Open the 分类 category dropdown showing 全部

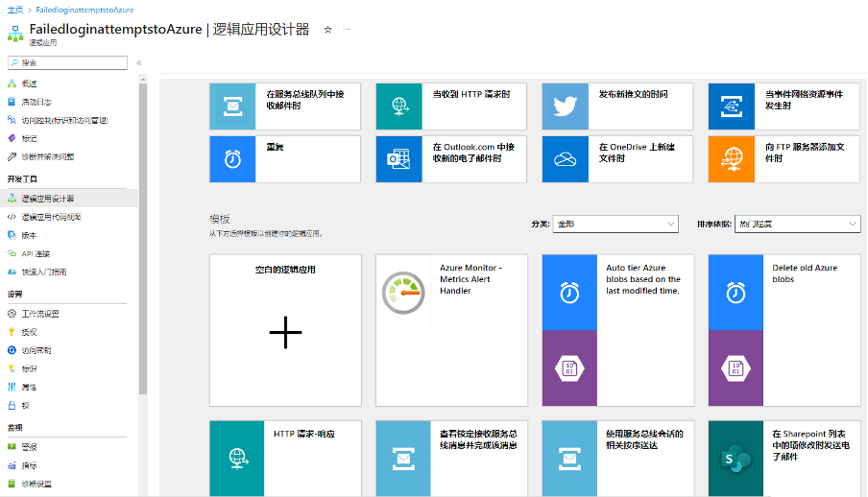click(x=615, y=224)
